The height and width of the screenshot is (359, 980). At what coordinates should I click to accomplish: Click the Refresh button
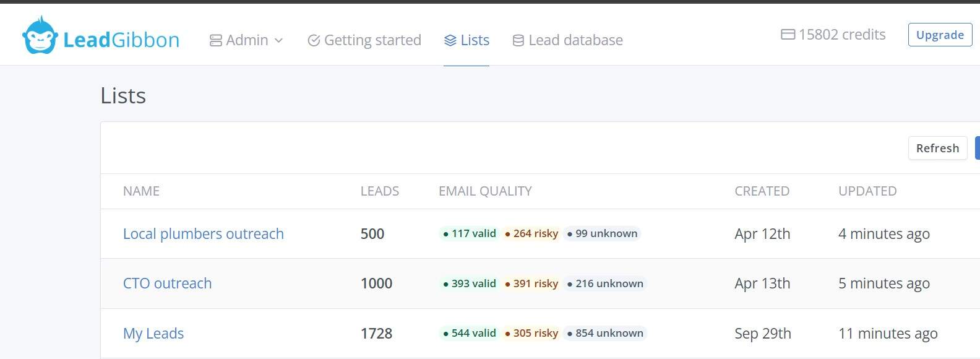point(937,148)
